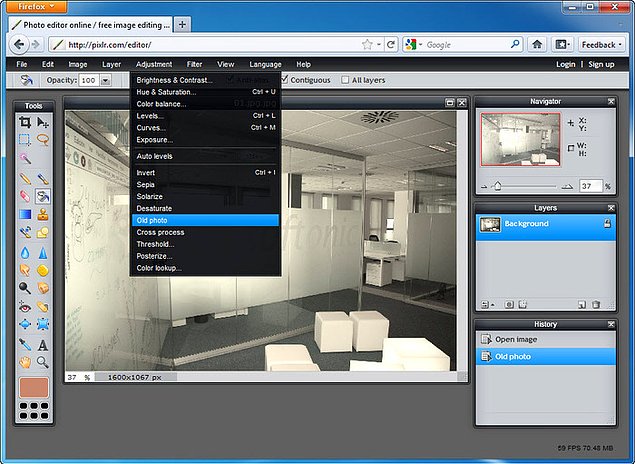The height and width of the screenshot is (464, 635).
Task: Select the Wand tool
Action: [x=25, y=158]
